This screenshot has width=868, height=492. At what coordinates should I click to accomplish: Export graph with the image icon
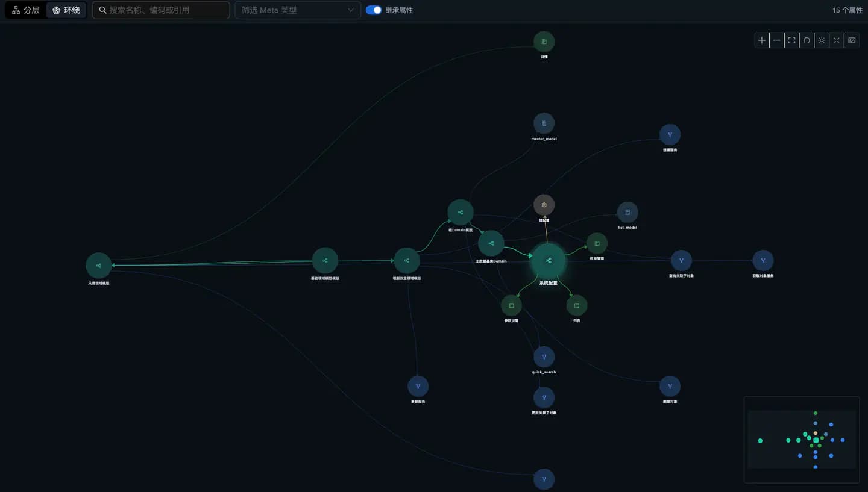[x=852, y=40]
